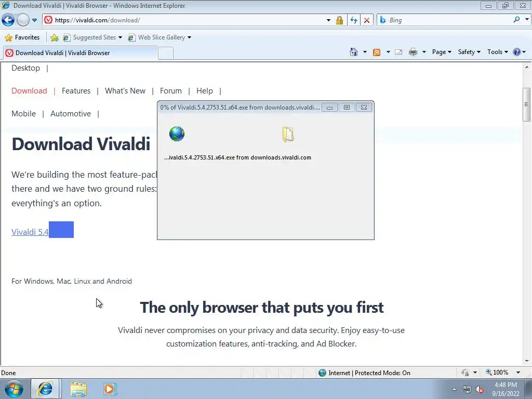The width and height of the screenshot is (532, 399).
Task: Select the Download Vivaldi browser tab
Action: [81, 53]
